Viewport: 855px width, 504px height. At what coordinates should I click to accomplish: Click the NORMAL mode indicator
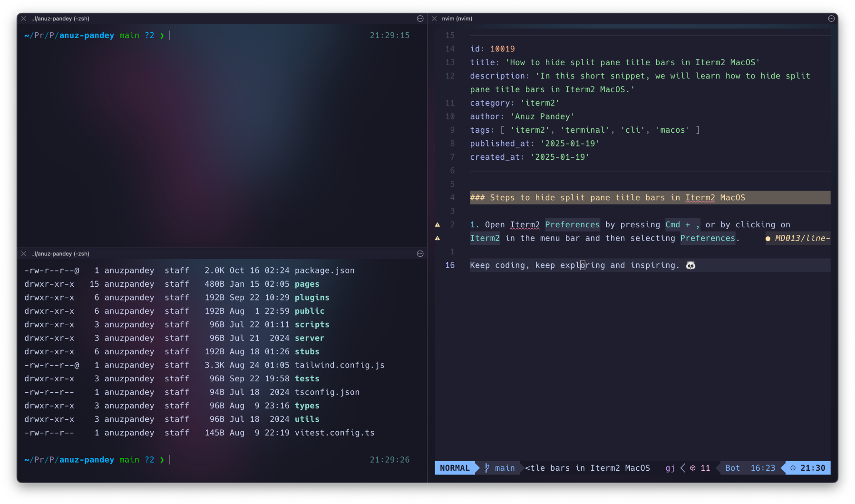coord(454,468)
